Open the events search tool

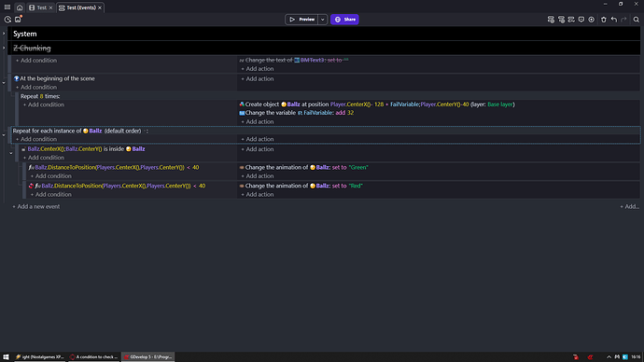point(636,20)
